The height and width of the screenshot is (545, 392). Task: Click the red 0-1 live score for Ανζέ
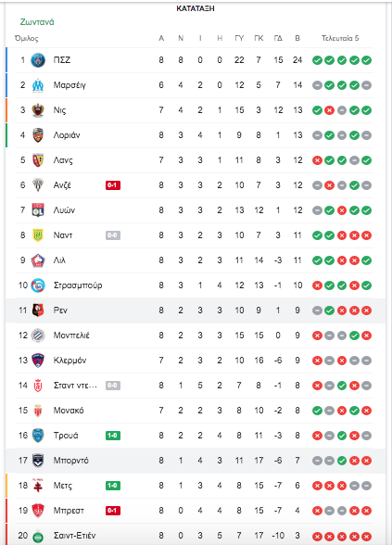(x=113, y=185)
